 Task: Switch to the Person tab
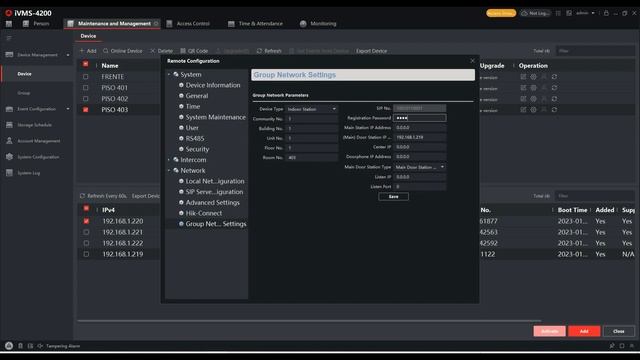[36, 24]
